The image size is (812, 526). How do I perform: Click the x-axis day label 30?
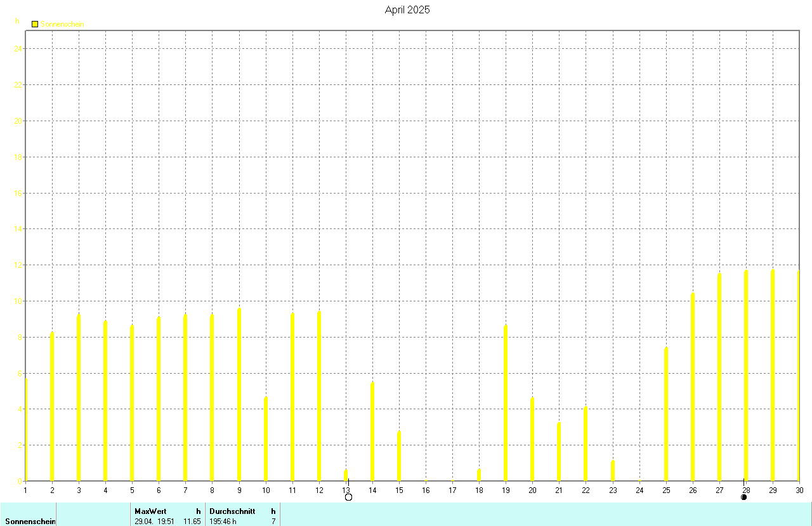point(799,490)
